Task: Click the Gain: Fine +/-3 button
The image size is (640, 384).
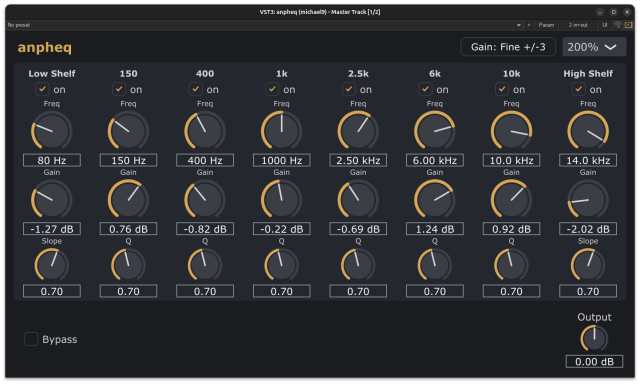Action: coord(508,47)
